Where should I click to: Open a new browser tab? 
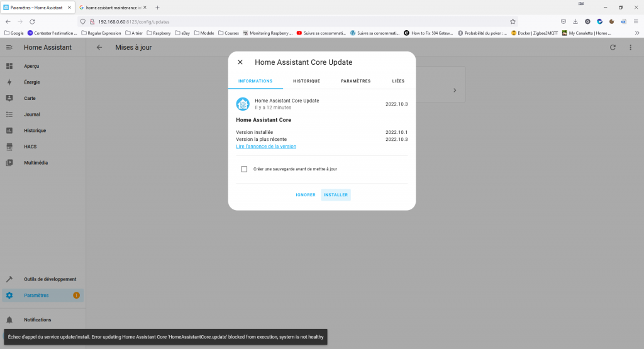point(157,8)
